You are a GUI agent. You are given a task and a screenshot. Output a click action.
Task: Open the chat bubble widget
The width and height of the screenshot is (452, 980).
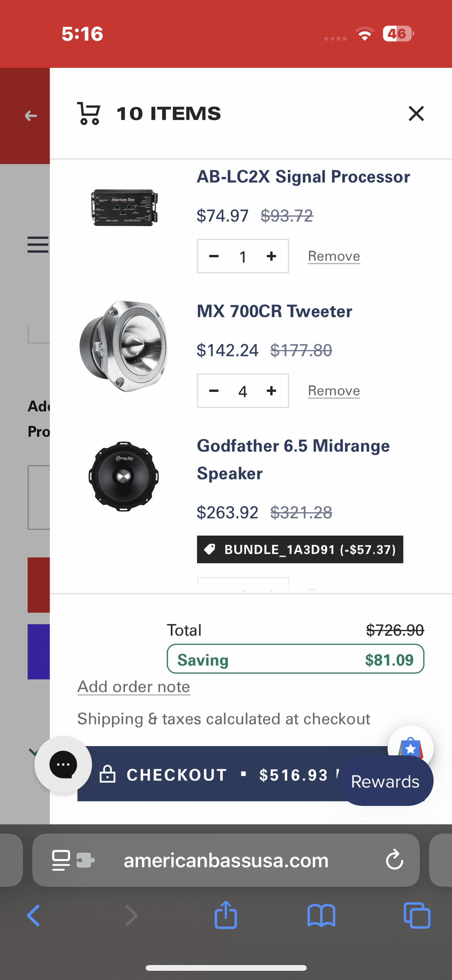point(63,764)
